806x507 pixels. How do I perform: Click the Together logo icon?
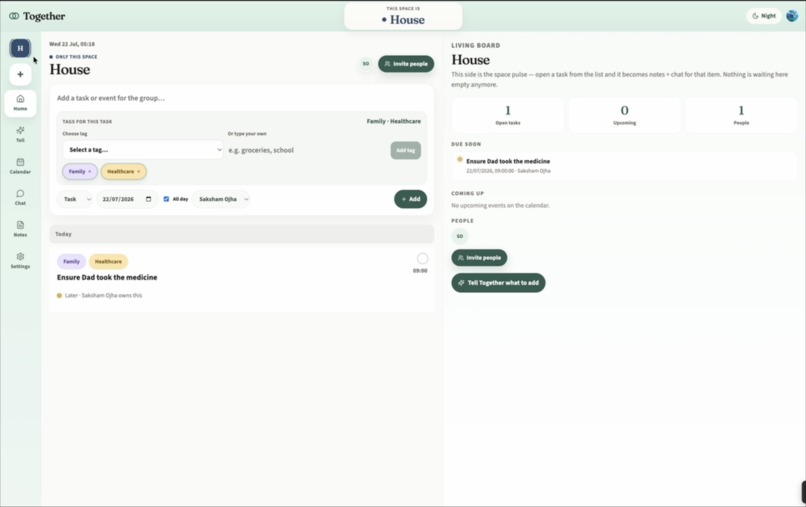(x=14, y=16)
